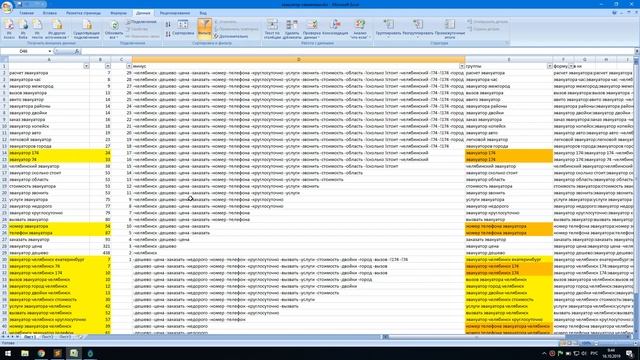Click the Name Box cell reference field
The image size is (640, 360).
(24, 51)
